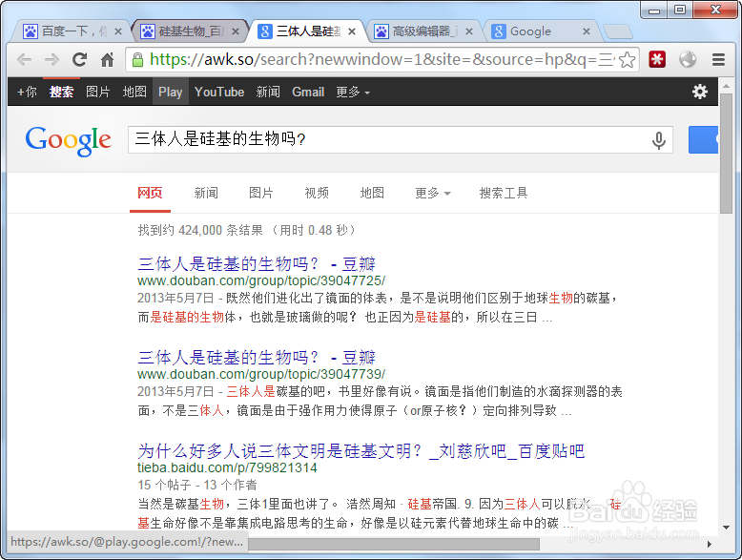Close the 硅基生物 tab
This screenshot has height=560, width=742.
coord(236,31)
